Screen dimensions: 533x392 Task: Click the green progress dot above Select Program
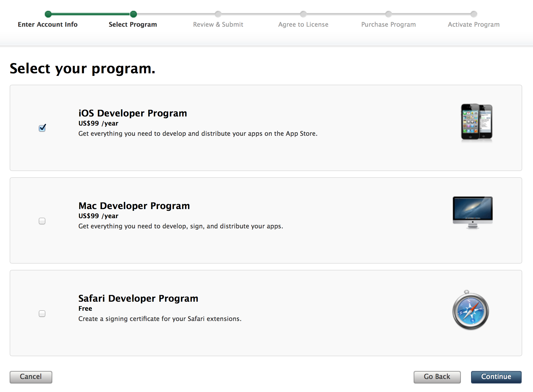[x=134, y=14]
